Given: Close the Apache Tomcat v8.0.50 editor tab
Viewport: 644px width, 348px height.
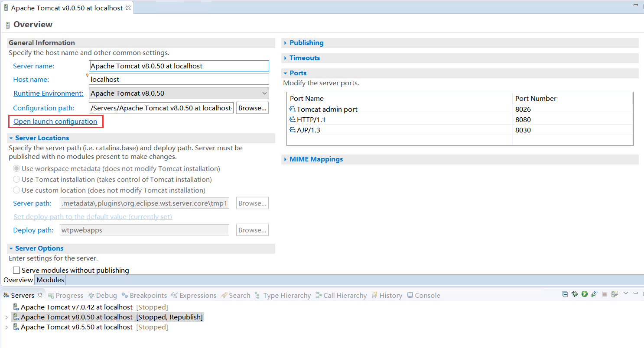Looking at the screenshot, I should coord(128,8).
